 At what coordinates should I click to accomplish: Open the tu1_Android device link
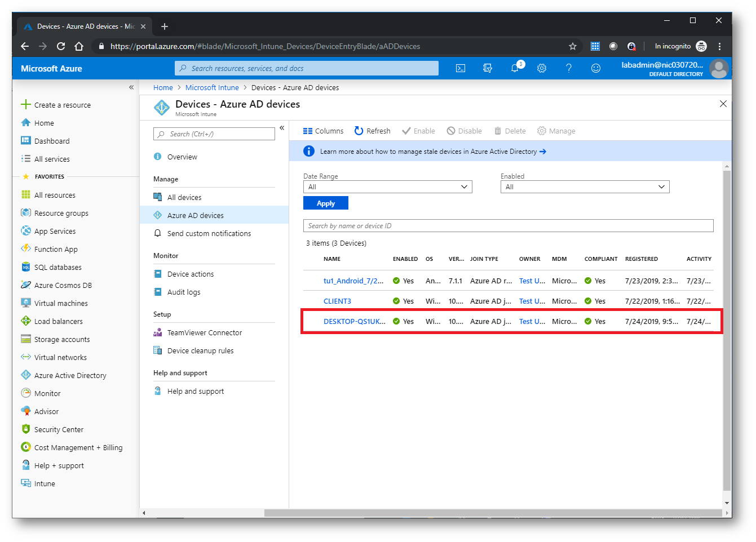click(353, 281)
